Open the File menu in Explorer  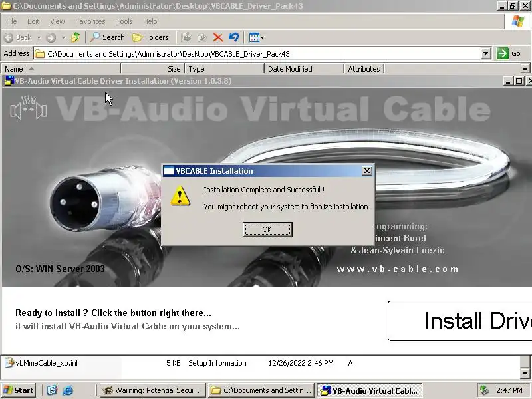pos(11,21)
